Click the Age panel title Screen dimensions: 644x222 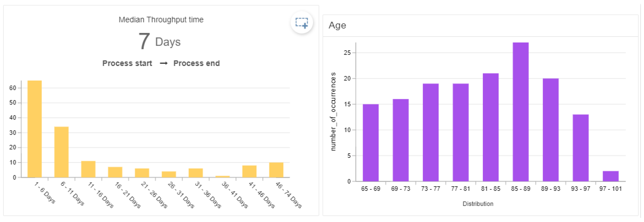337,25
